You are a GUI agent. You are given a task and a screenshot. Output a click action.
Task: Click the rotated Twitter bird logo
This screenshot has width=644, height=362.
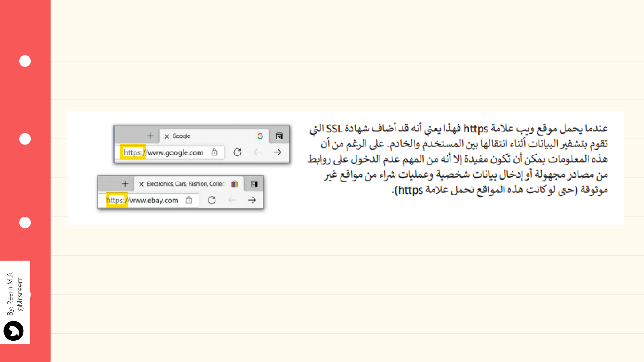[x=14, y=331]
